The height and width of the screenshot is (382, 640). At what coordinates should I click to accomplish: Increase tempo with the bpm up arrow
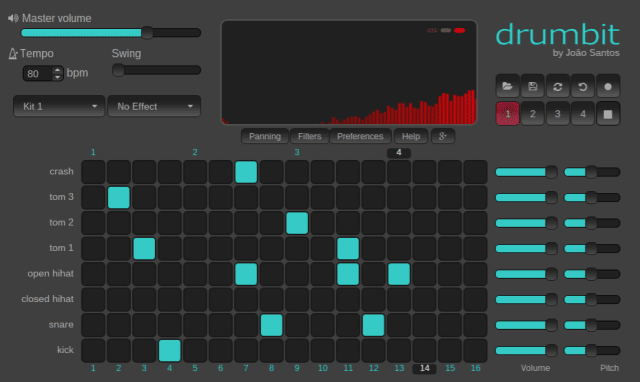click(x=58, y=70)
